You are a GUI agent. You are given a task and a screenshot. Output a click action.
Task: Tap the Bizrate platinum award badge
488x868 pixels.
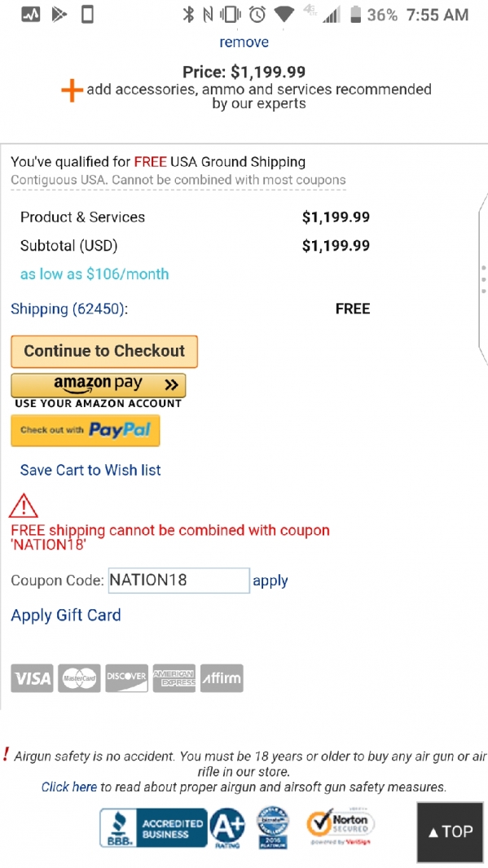pos(273,827)
